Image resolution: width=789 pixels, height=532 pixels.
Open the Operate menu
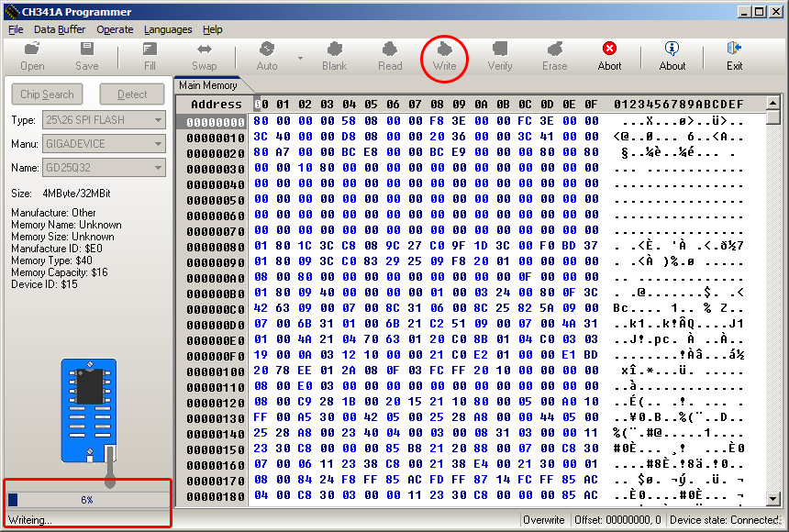coord(115,29)
